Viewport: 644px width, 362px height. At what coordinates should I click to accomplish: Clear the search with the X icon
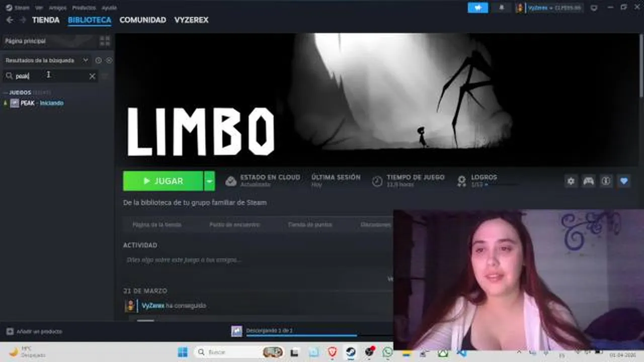(92, 76)
